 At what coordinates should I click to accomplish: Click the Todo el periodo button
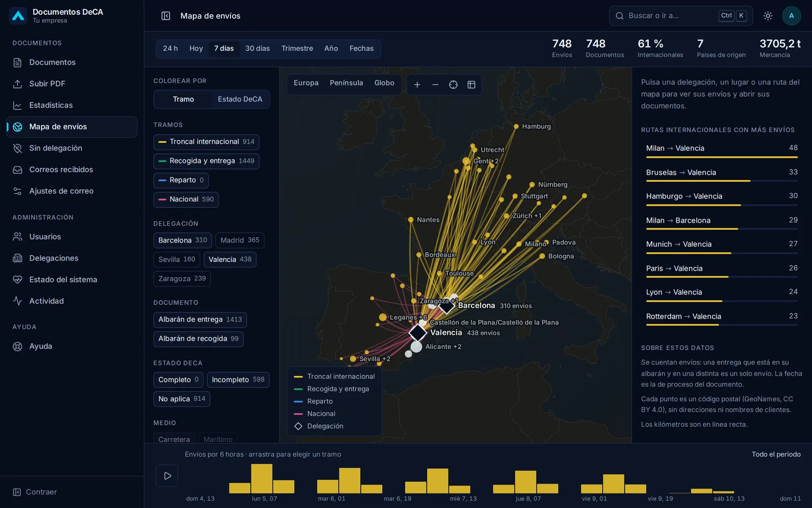click(776, 455)
